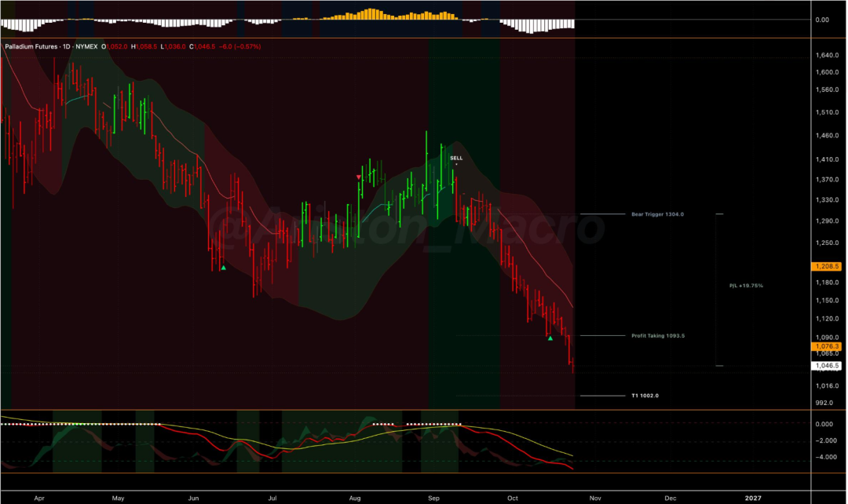Click the Palladium Futures symbol title
This screenshot has height=504, width=848.
click(x=31, y=46)
